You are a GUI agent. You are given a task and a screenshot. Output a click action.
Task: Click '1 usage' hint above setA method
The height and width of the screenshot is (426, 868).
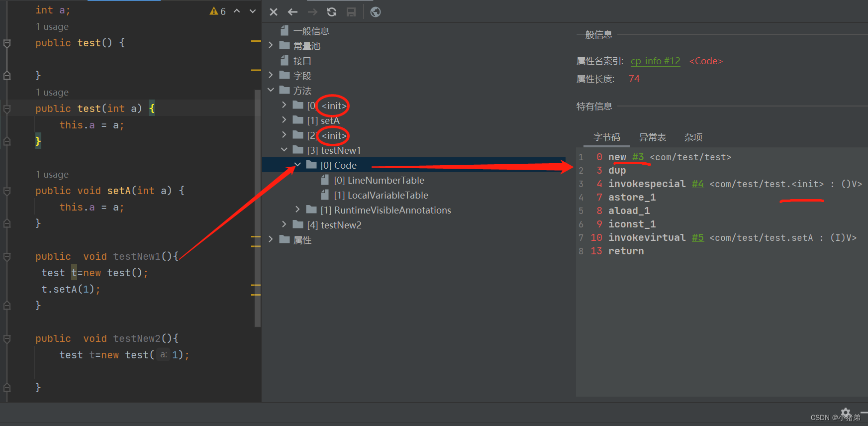click(x=52, y=175)
